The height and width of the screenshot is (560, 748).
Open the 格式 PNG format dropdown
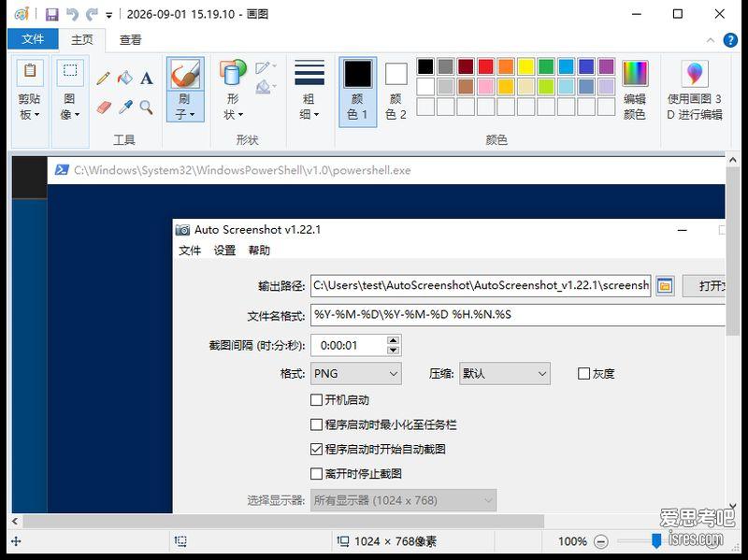356,374
